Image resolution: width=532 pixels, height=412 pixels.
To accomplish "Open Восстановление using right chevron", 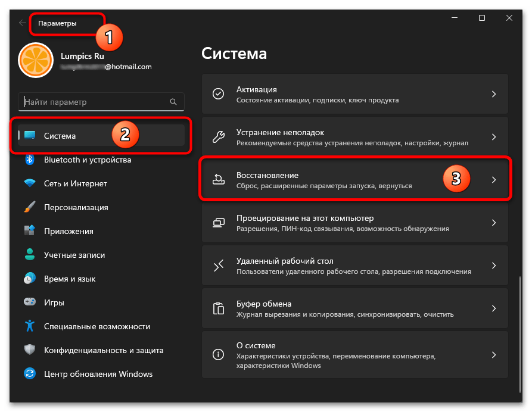I will pyautogui.click(x=494, y=180).
